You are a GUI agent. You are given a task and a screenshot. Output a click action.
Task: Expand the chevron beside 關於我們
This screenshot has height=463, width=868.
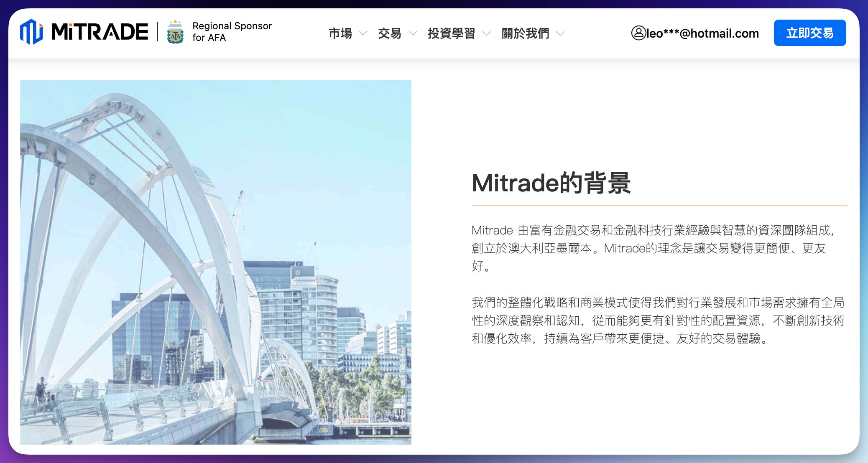tap(560, 33)
